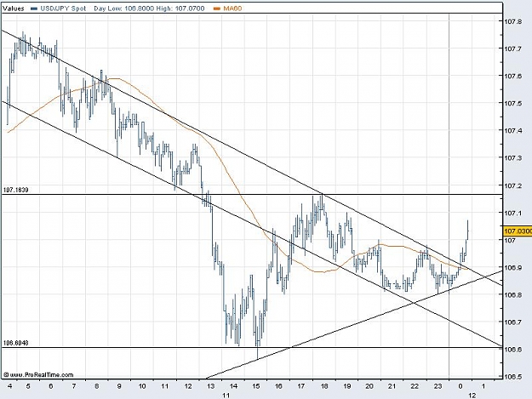Click the 107.5 price axis label
Screen dimensions: 532x399
click(512, 104)
